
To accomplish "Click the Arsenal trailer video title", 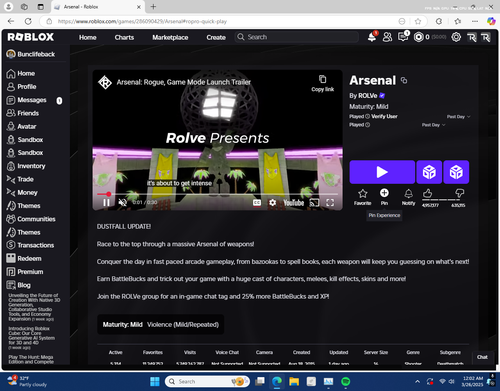I will (x=184, y=82).
